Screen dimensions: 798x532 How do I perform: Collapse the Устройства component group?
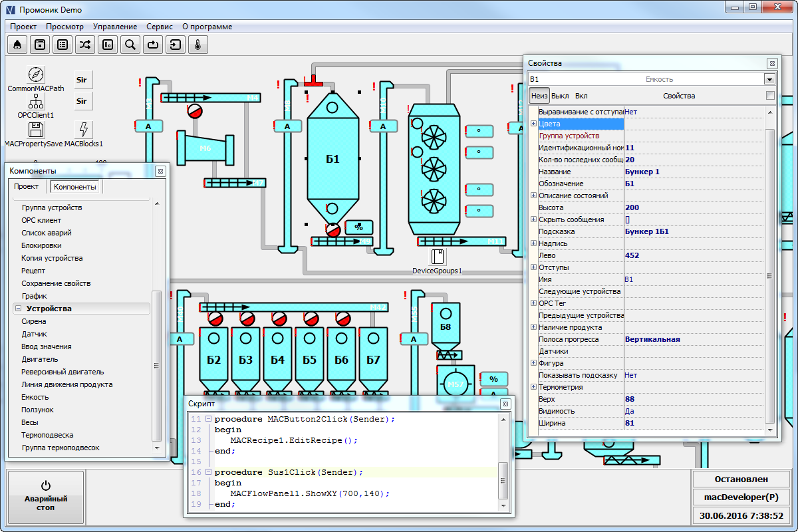click(x=18, y=309)
